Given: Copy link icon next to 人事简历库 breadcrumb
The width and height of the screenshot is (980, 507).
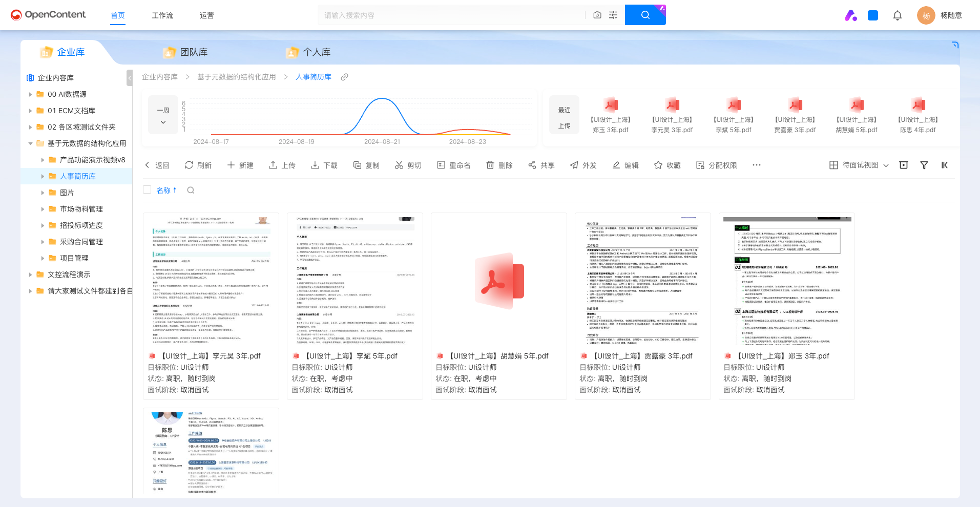Looking at the screenshot, I should (x=345, y=77).
